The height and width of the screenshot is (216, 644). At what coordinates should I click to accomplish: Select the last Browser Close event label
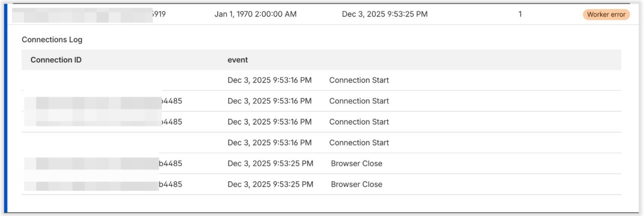[356, 185]
